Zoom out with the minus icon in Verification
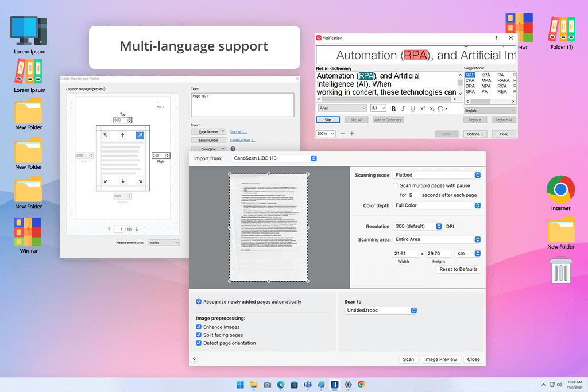Image resolution: width=588 pixels, height=392 pixels. (342, 133)
